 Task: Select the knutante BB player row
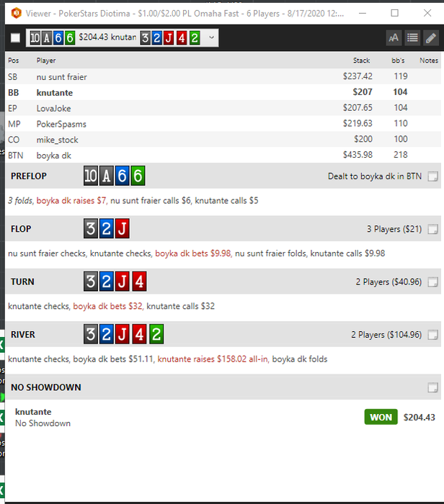(x=223, y=92)
